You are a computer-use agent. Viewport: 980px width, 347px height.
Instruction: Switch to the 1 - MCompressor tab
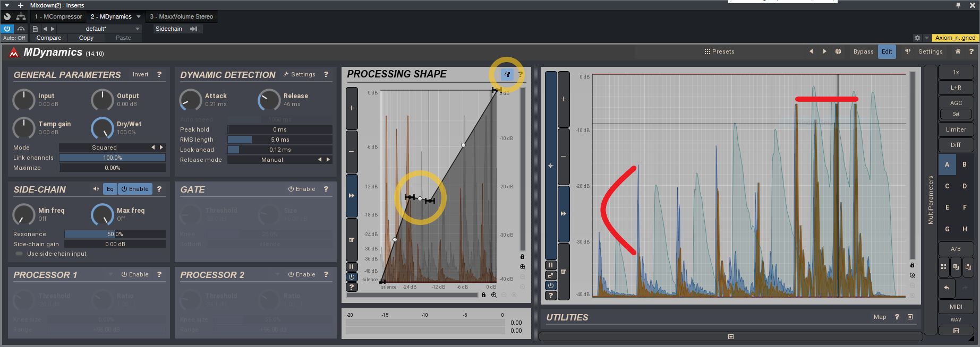[58, 16]
